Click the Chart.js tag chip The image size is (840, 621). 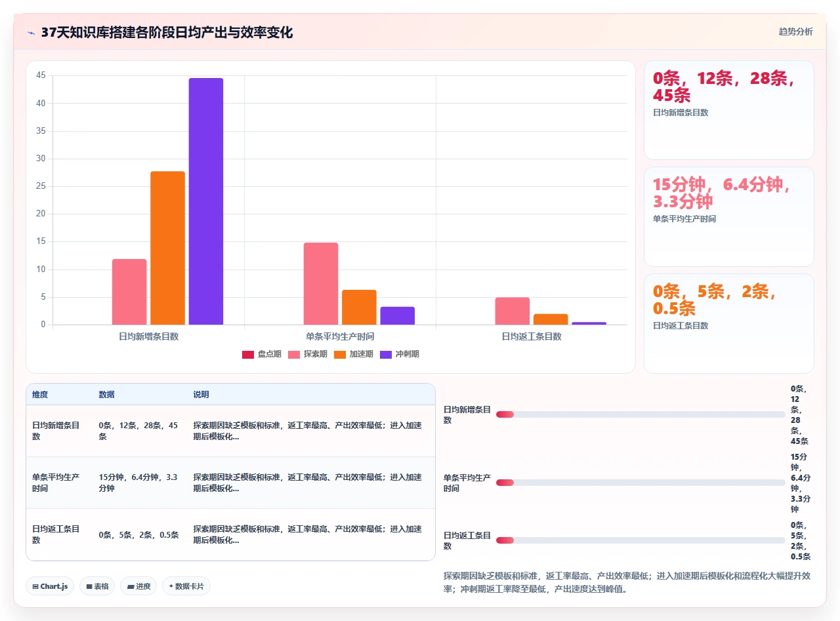pyautogui.click(x=50, y=586)
